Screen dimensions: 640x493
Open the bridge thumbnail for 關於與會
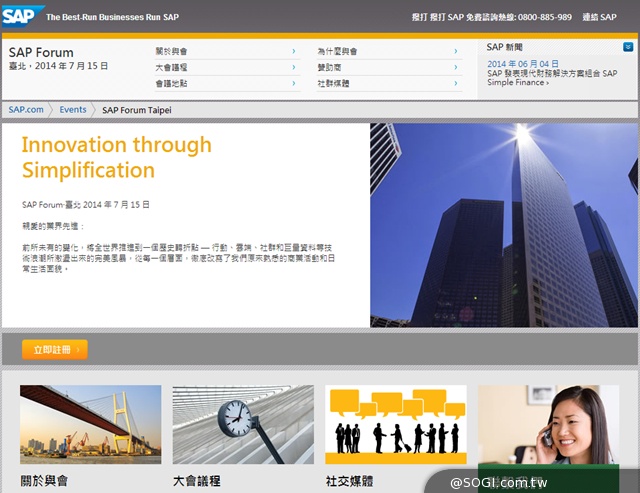click(91, 424)
